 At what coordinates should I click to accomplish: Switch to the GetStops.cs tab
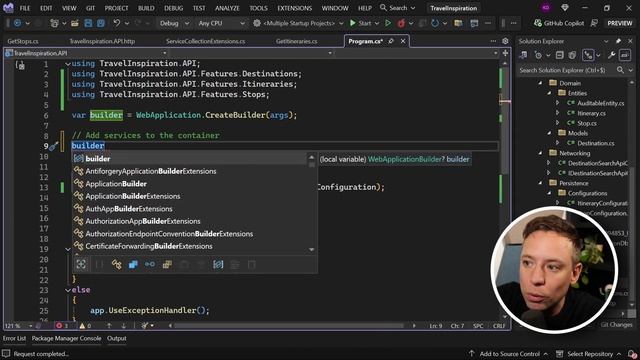click(23, 41)
